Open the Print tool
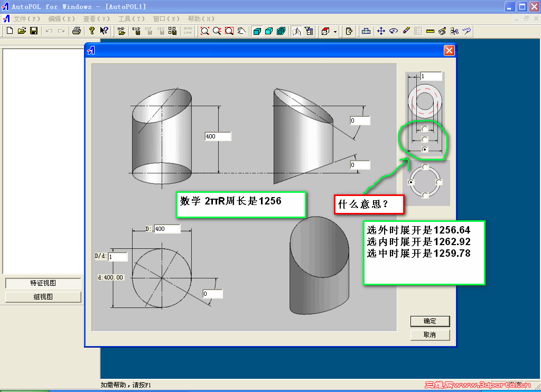The height and width of the screenshot is (392, 541). pos(77,31)
